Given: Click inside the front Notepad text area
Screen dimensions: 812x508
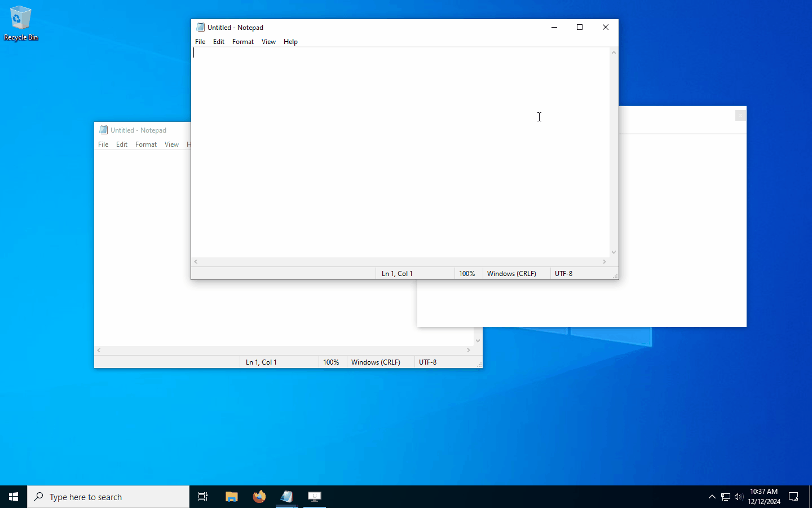Looking at the screenshot, I should (x=400, y=152).
